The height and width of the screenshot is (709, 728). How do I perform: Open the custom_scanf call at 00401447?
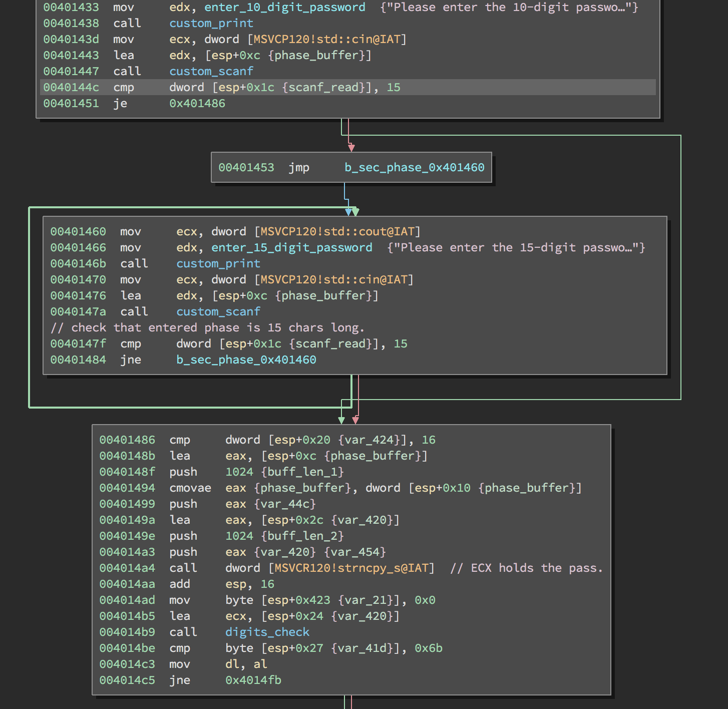[x=211, y=71]
